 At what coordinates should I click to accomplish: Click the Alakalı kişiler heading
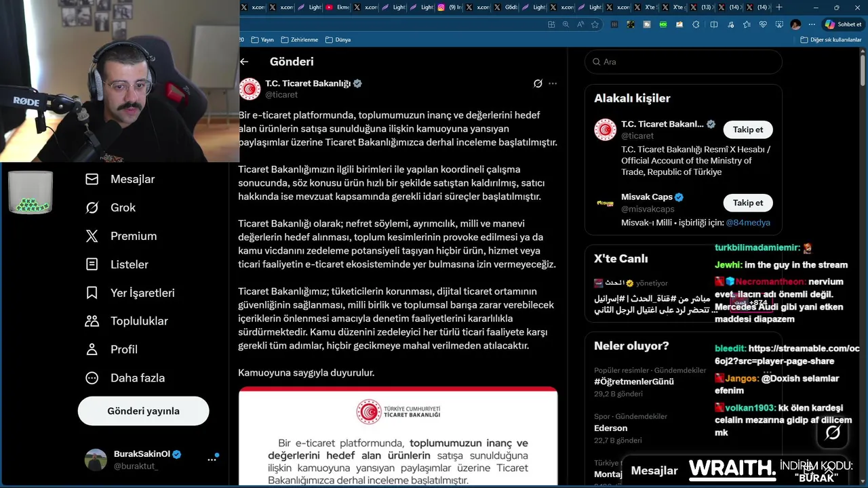tap(632, 98)
